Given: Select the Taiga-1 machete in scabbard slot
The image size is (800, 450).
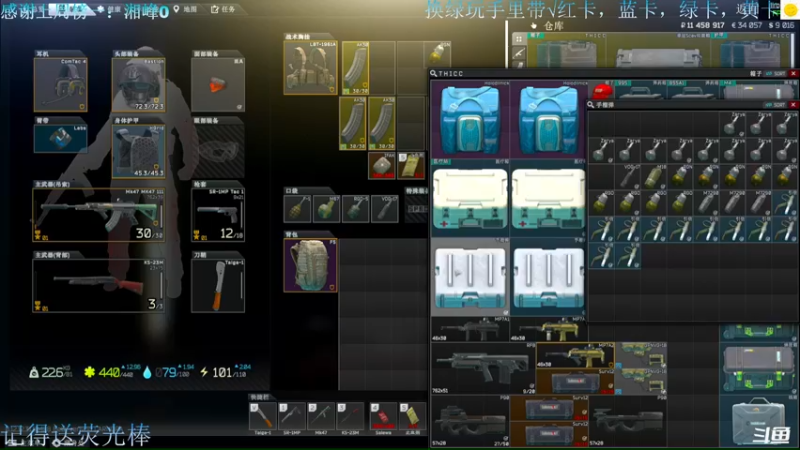Looking at the screenshot, I should pyautogui.click(x=218, y=286).
